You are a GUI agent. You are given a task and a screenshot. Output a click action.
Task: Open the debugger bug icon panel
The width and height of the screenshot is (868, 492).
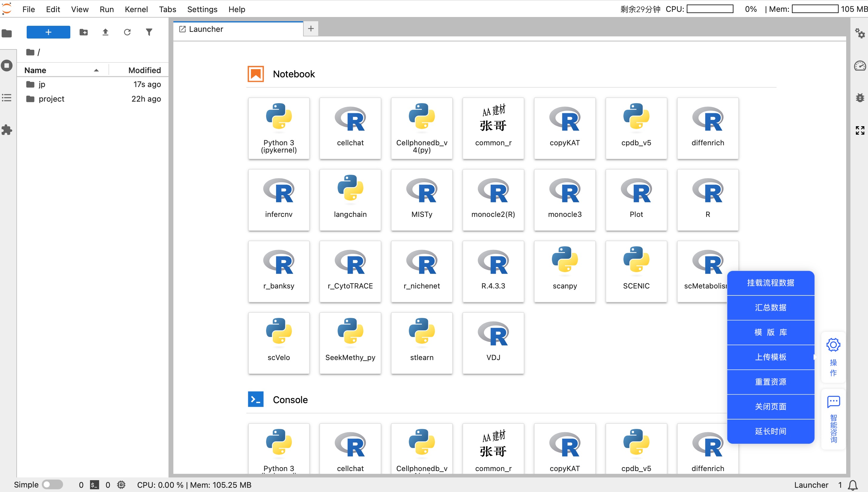[860, 98]
